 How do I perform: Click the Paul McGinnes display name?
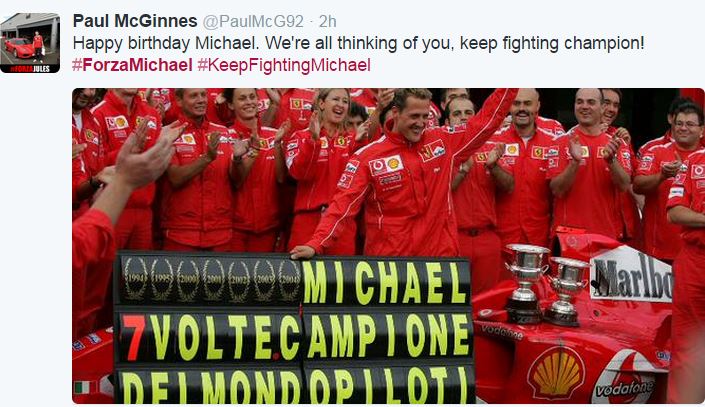[x=135, y=21]
